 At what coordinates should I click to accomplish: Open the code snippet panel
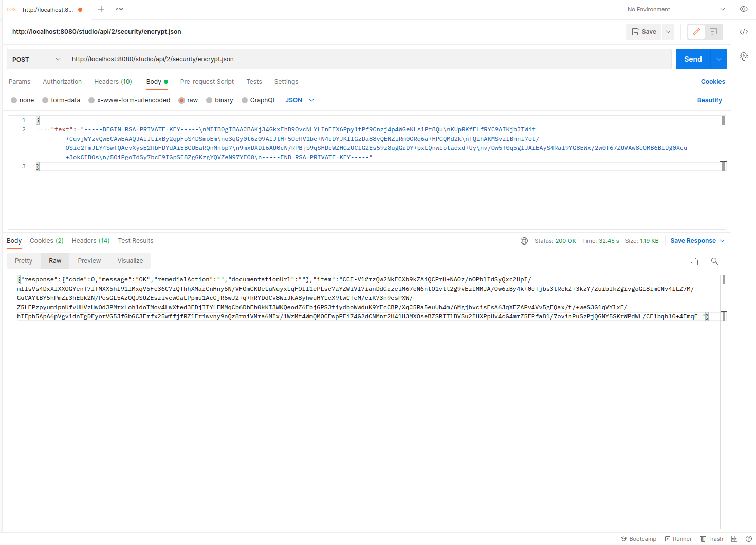(x=743, y=31)
